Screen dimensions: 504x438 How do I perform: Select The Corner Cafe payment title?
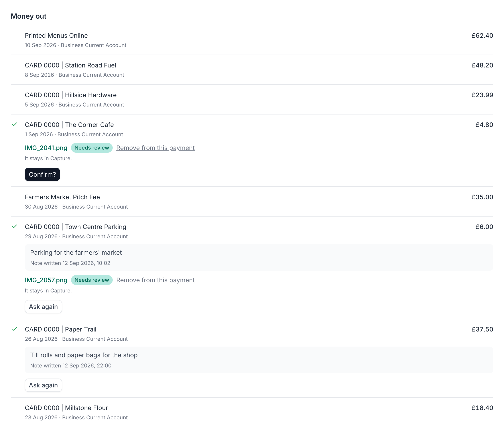69,125
